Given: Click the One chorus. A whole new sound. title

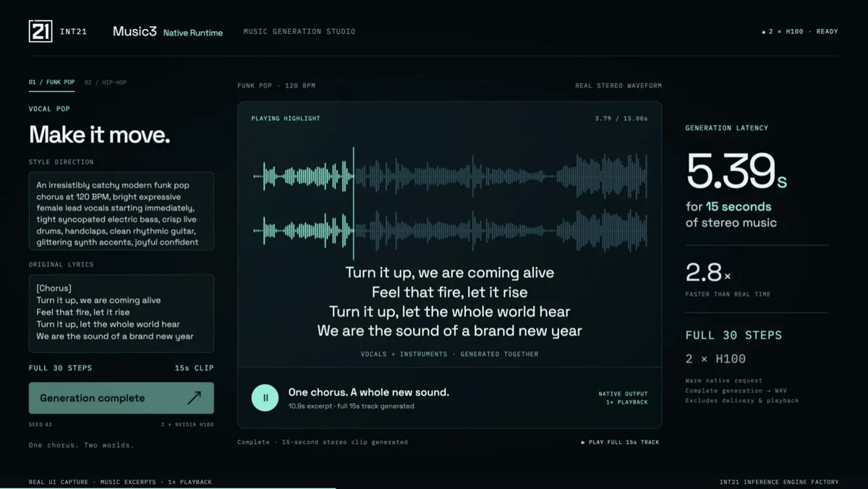Looking at the screenshot, I should click(x=369, y=392).
